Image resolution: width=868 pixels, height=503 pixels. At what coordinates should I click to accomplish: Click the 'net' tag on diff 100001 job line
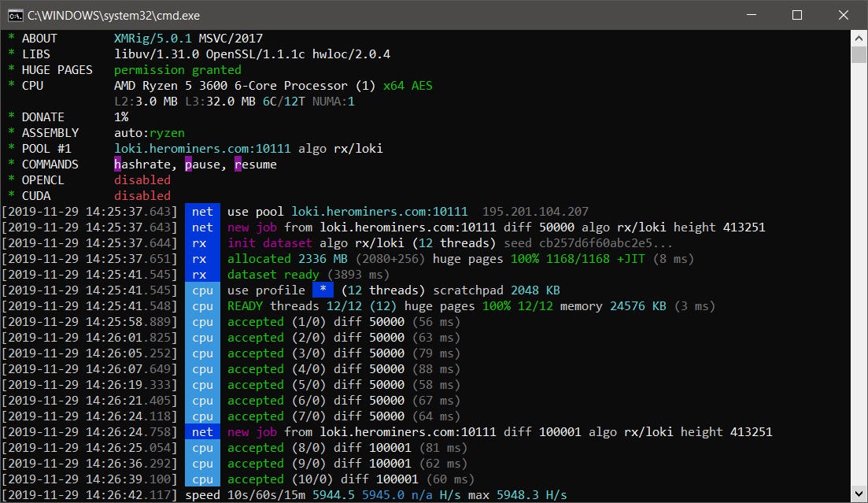coord(202,432)
